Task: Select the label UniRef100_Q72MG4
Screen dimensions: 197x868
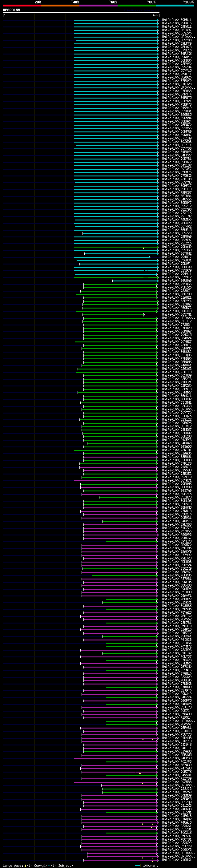Action: click(x=176, y=325)
